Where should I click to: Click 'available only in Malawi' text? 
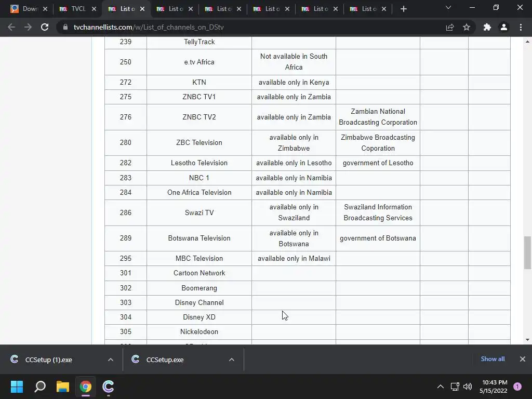coord(294,259)
